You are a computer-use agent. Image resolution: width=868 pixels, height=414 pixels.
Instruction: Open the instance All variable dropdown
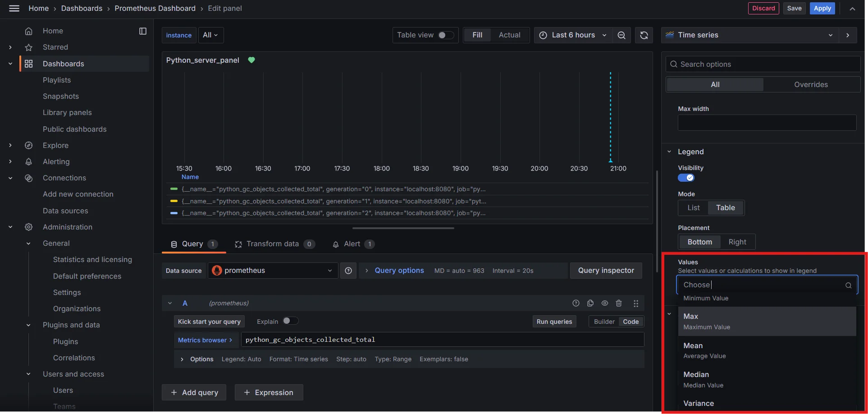(210, 35)
